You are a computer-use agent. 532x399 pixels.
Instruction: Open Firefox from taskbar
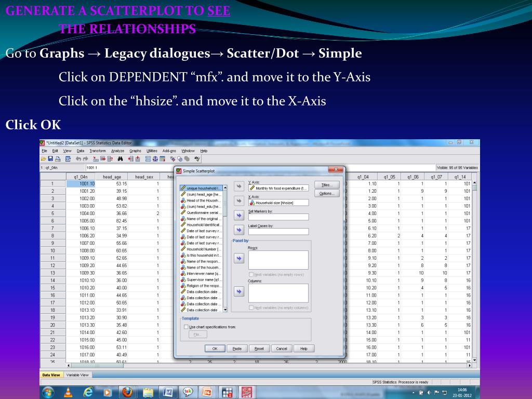tap(127, 392)
